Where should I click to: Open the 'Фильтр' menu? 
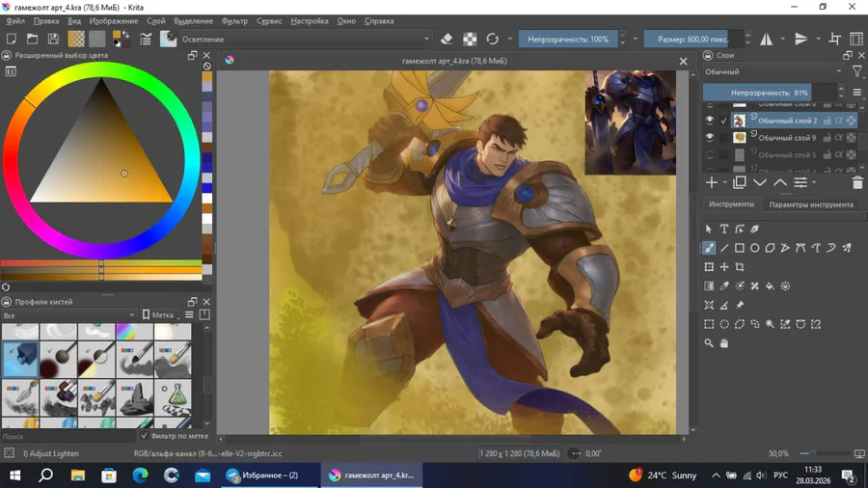click(x=234, y=21)
